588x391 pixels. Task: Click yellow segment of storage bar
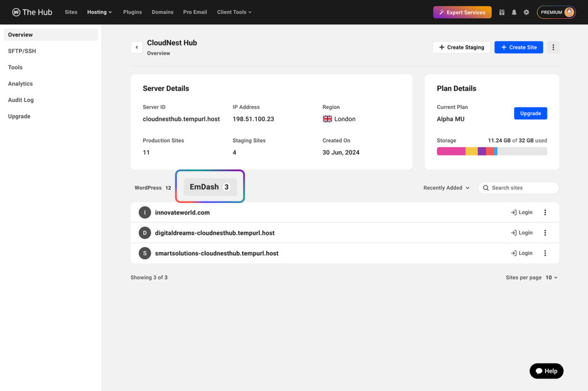(x=472, y=151)
